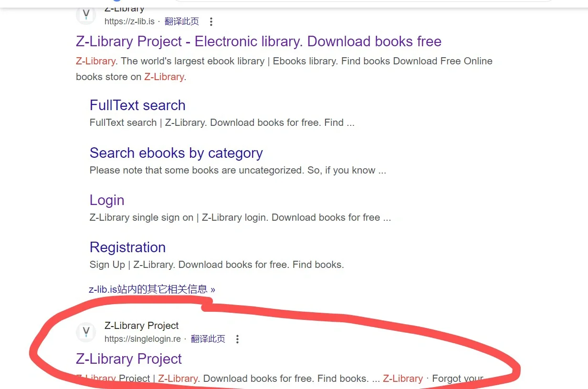
Task: Translate the z-lib.is result page (翻译此页)
Action: click(182, 21)
